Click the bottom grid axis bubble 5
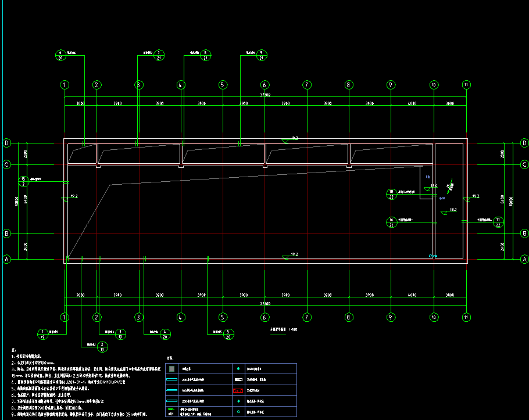The width and height of the screenshot is (529, 420). (222, 317)
